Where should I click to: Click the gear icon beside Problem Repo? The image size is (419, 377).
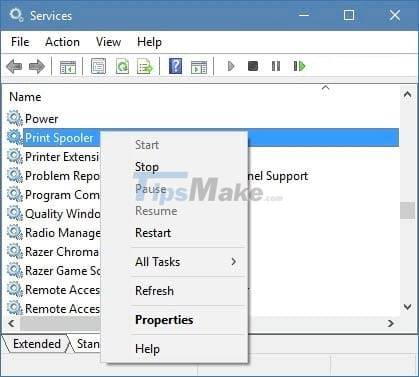pyautogui.click(x=15, y=175)
